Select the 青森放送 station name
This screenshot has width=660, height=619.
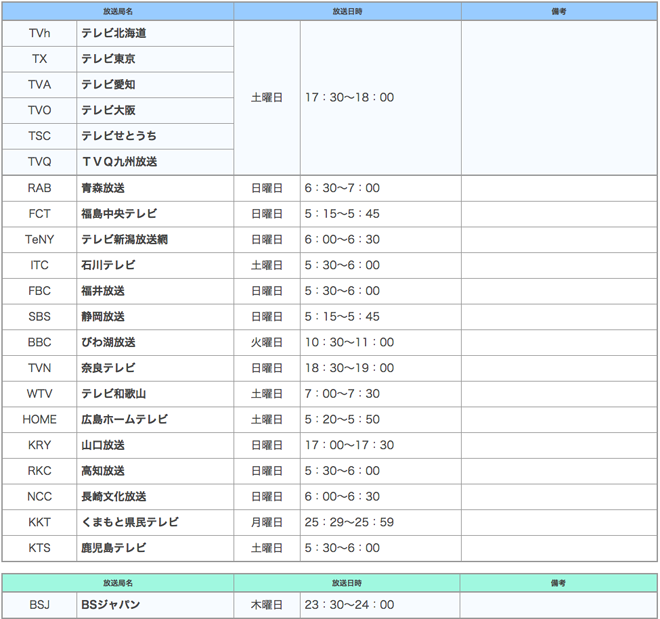(x=103, y=188)
